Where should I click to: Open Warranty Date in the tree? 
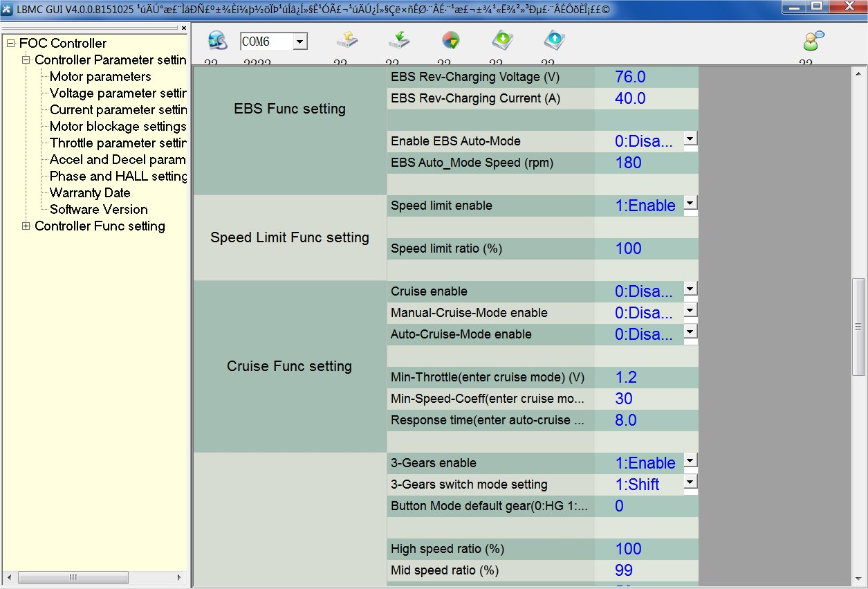click(x=90, y=193)
